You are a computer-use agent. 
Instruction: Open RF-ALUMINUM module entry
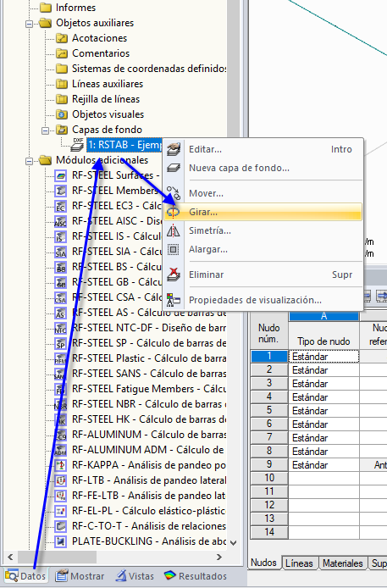(x=149, y=435)
